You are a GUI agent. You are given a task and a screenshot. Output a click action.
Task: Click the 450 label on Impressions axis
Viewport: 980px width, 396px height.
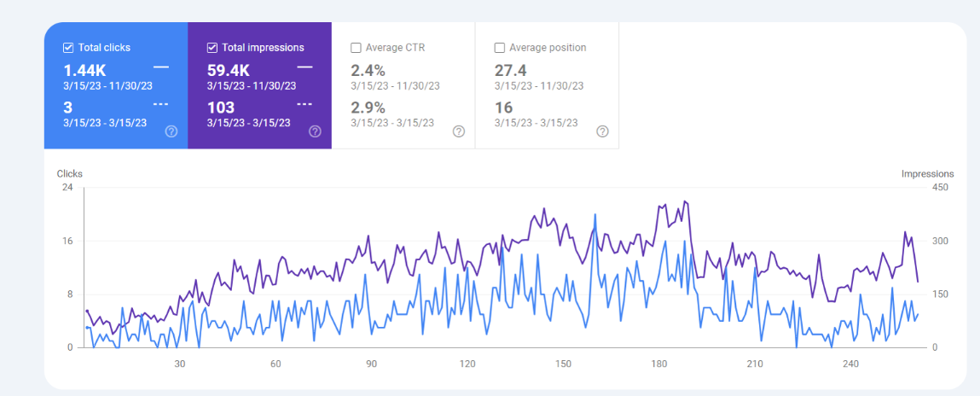pyautogui.click(x=939, y=189)
